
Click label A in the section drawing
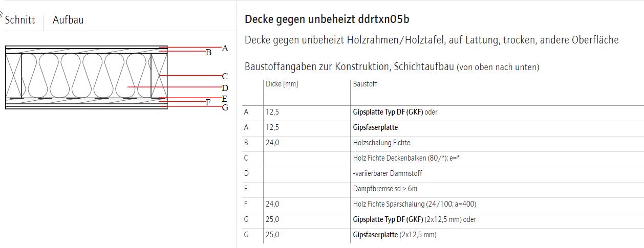pyautogui.click(x=225, y=48)
